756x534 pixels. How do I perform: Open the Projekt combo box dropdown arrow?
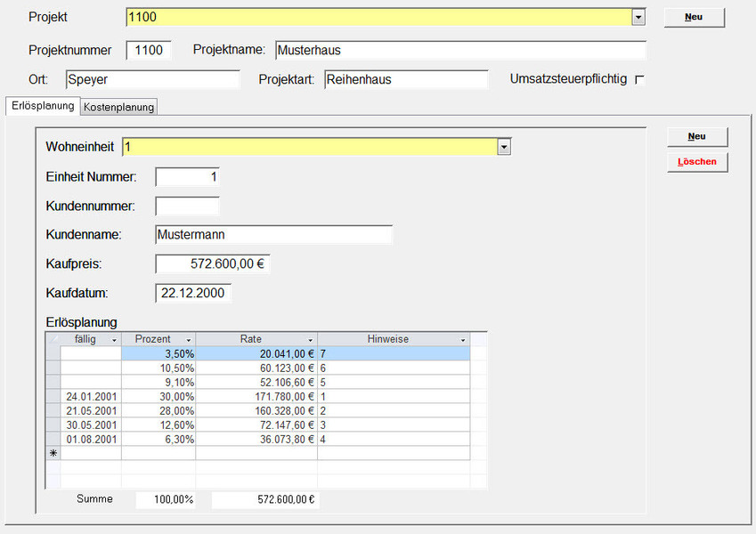638,17
